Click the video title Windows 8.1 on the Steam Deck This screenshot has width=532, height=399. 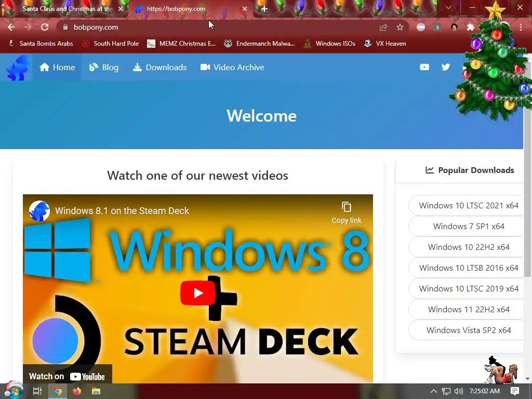pos(122,211)
